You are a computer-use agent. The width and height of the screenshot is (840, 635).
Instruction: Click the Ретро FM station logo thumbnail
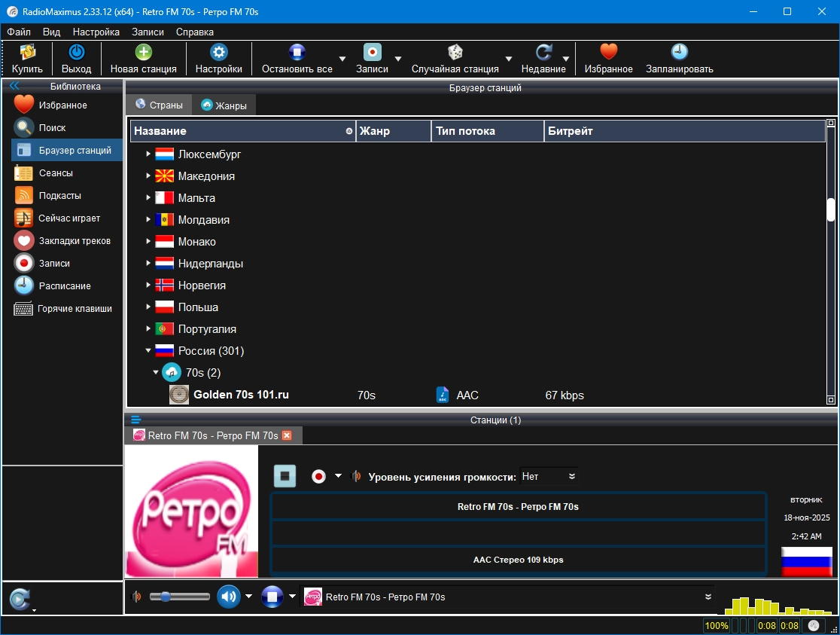pos(192,511)
